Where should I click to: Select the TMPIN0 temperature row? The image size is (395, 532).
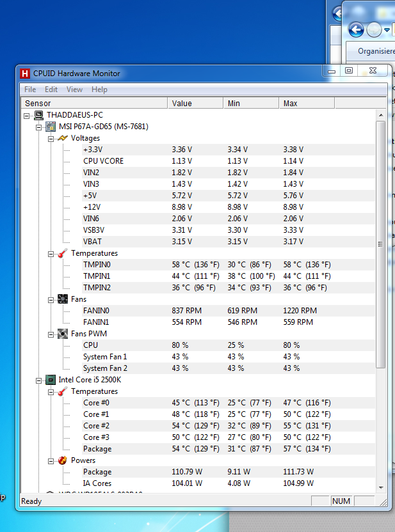click(x=229, y=265)
